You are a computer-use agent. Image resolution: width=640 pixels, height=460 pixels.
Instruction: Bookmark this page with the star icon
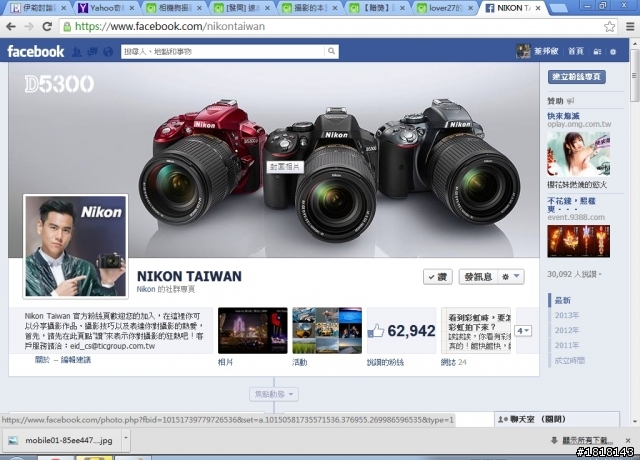click(x=609, y=27)
